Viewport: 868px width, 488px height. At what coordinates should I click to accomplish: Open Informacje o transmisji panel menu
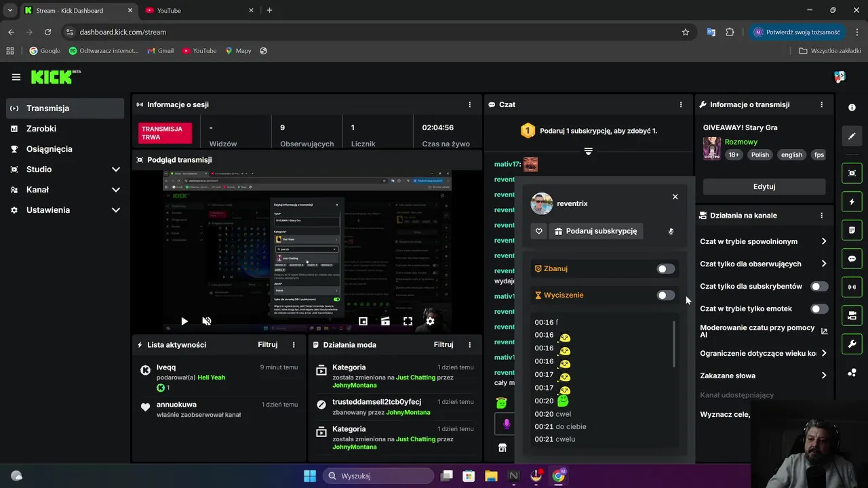pos(821,104)
